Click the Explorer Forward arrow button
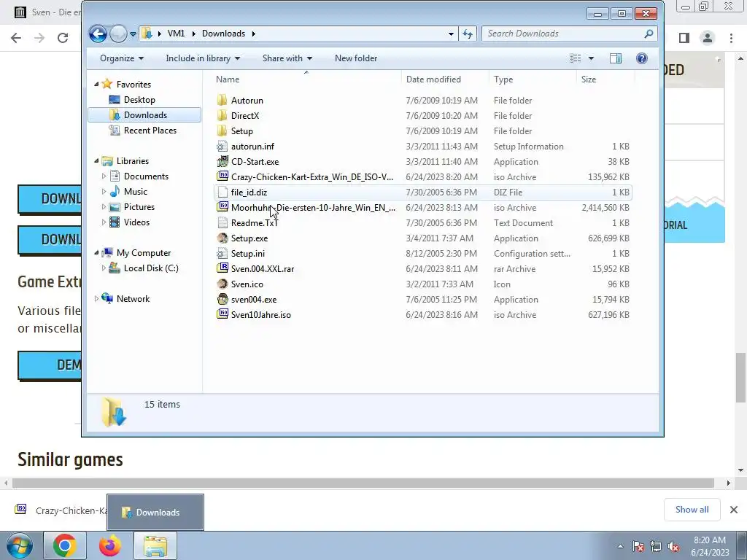747x560 pixels. pos(118,34)
